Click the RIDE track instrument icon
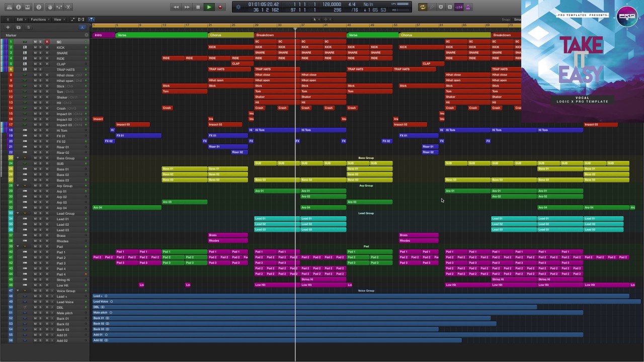Screen dimensions: 644x362 point(25,58)
